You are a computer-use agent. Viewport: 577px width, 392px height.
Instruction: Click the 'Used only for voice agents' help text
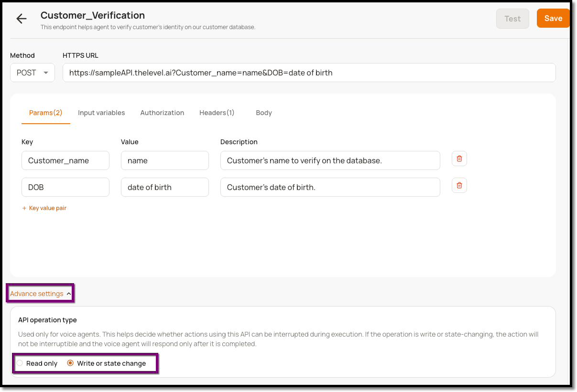tap(279, 339)
